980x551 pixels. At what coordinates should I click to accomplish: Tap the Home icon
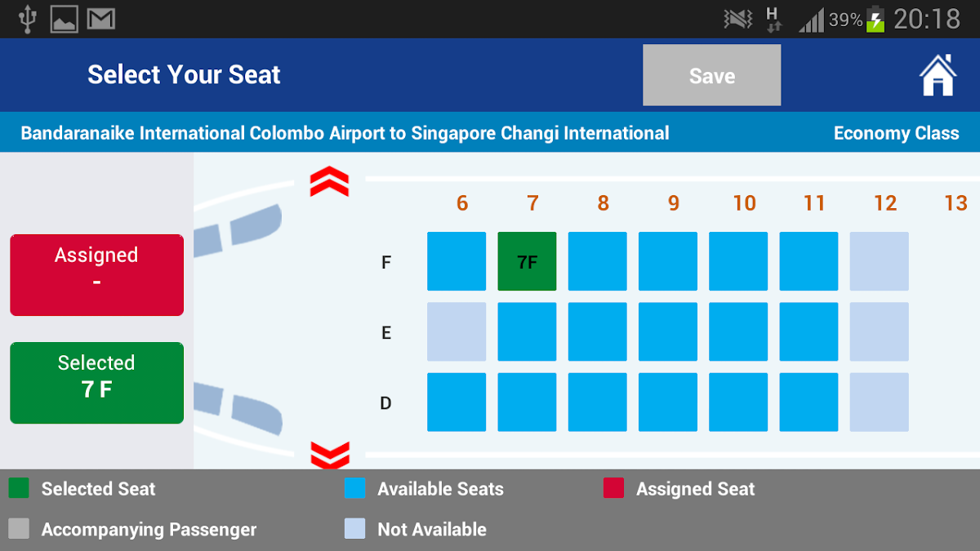coord(938,75)
